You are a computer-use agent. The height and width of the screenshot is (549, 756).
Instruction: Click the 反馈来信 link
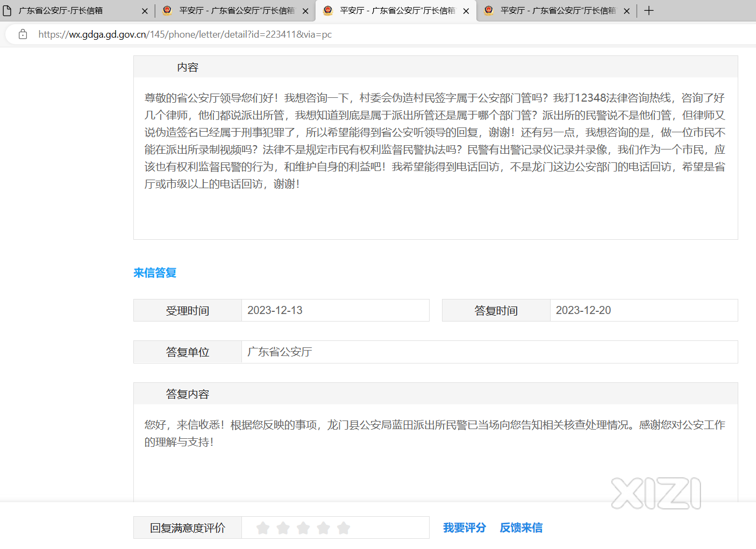(x=521, y=528)
